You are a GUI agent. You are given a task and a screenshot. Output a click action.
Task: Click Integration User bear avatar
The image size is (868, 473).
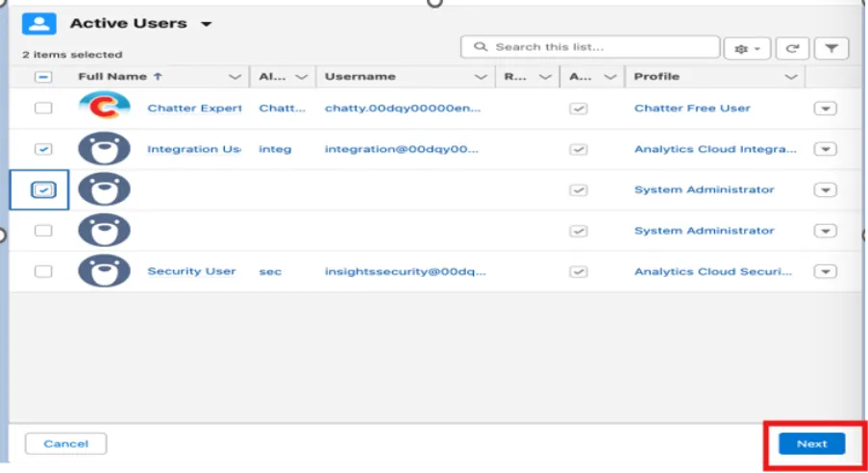tap(104, 148)
